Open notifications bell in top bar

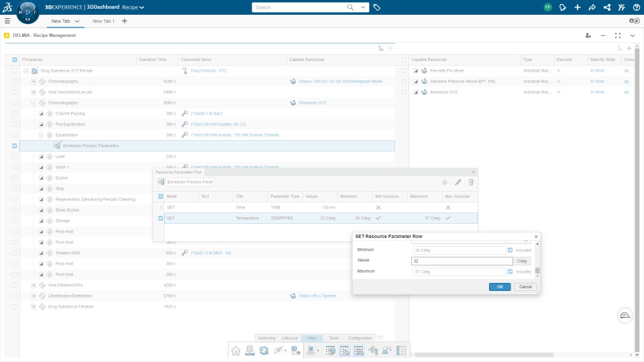(x=563, y=7)
